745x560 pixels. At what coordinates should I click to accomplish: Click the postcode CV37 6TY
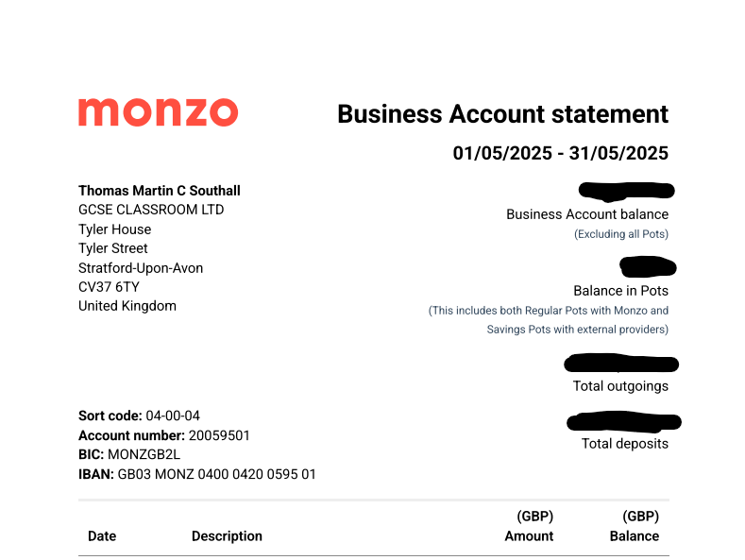pyautogui.click(x=109, y=287)
